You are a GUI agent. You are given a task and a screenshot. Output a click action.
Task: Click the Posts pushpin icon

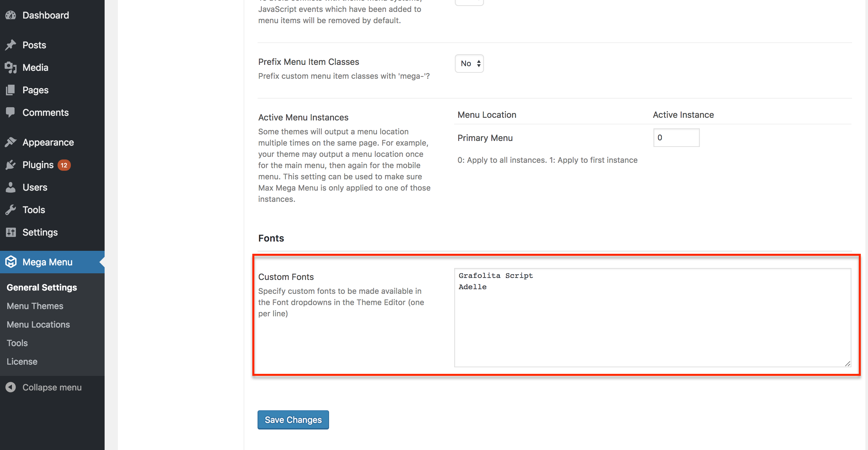coord(11,45)
